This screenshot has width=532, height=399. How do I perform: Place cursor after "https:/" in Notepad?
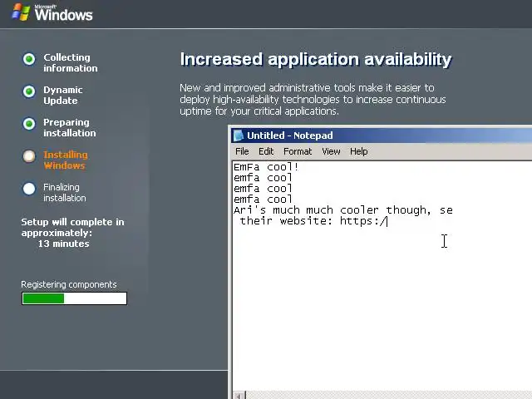click(387, 221)
